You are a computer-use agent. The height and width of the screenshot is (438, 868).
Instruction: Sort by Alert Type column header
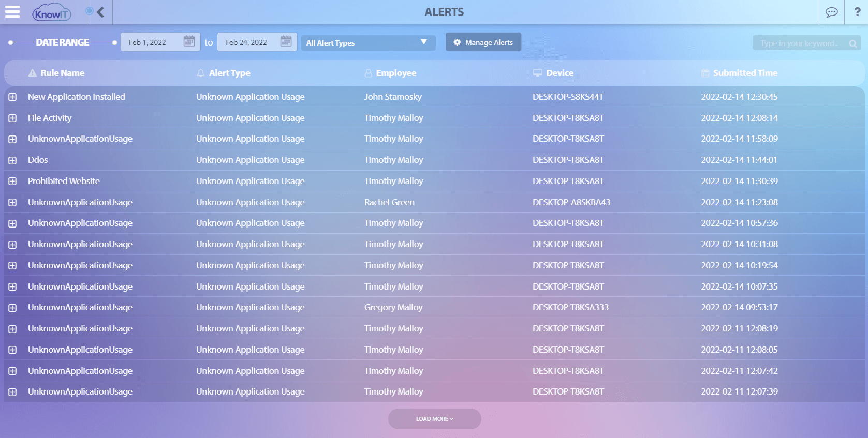[x=224, y=73]
